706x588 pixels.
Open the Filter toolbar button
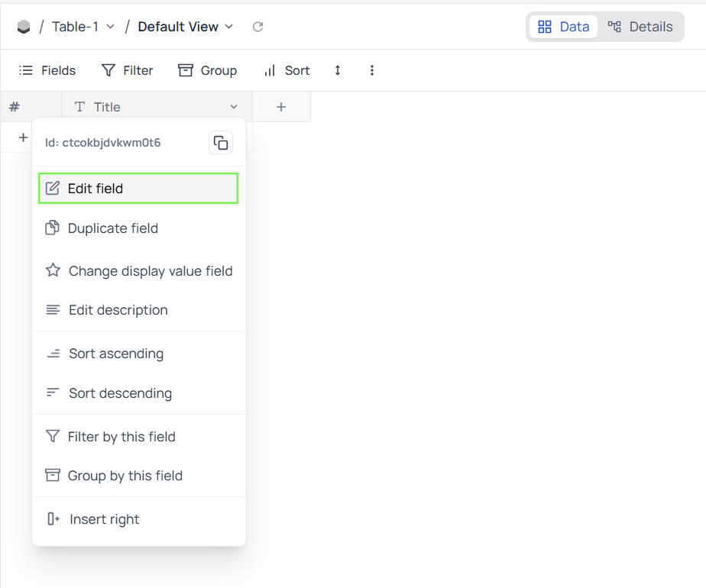[x=128, y=70]
